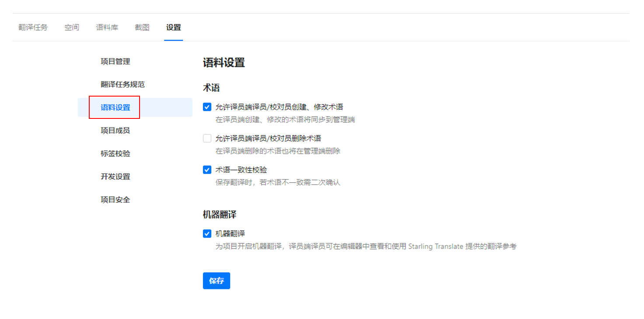Screen dimensions: 644x319
Task: Open 项目管理 in the settings sidebar
Action: [x=115, y=62]
